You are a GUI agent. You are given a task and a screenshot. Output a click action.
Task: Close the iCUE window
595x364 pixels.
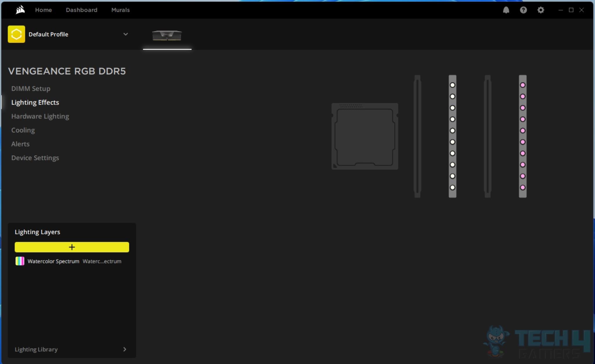(x=581, y=10)
